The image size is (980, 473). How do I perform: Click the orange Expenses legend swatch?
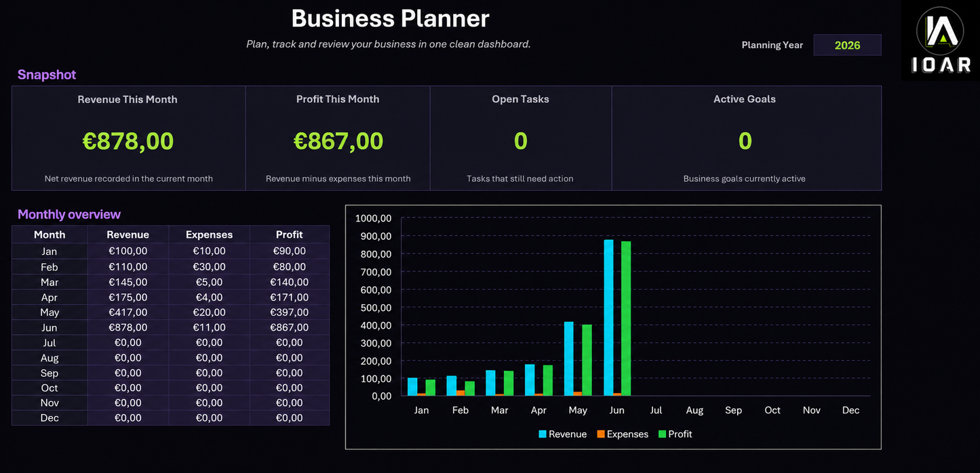601,434
